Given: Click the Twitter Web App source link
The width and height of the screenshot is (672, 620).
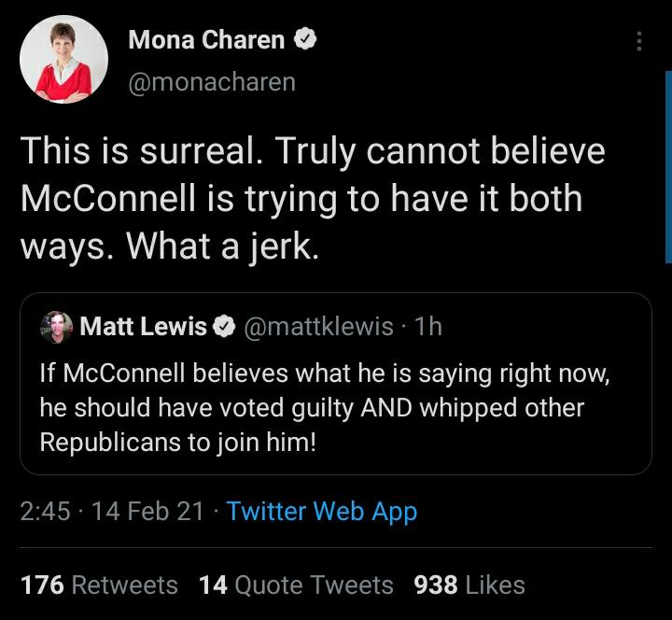Looking at the screenshot, I should (321, 512).
